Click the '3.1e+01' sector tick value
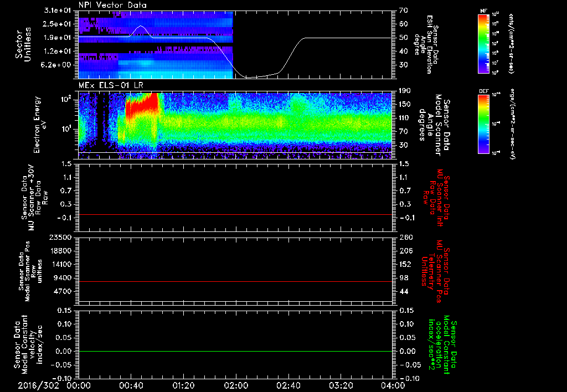 click(58, 11)
